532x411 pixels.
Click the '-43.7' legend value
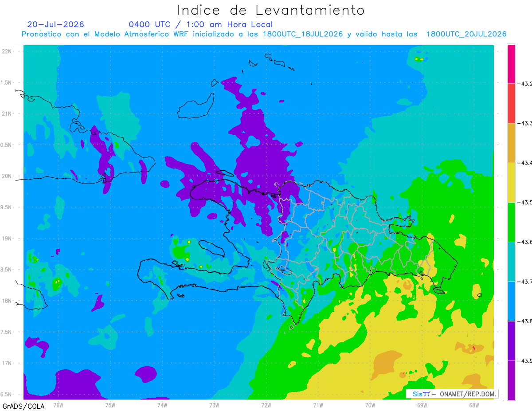[525, 282]
